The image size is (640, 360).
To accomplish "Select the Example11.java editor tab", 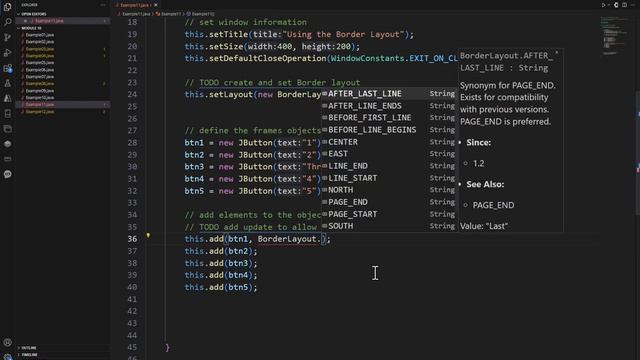I will [x=135, y=5].
